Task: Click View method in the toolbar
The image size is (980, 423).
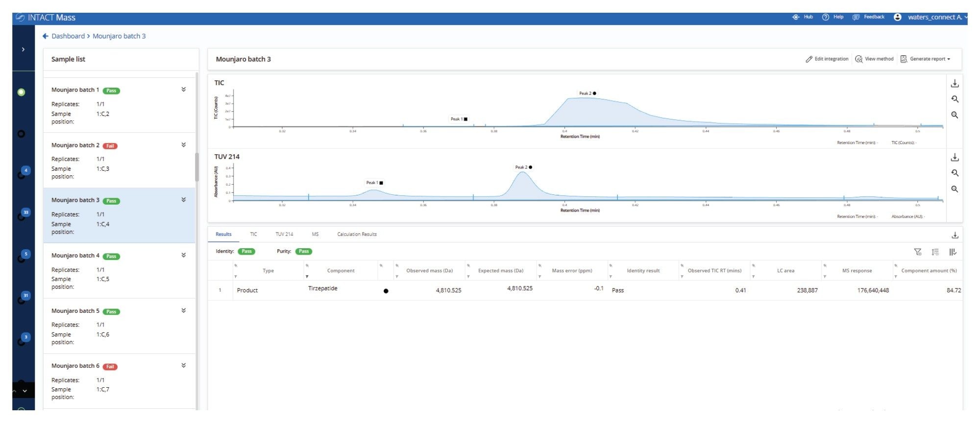Action: pos(874,59)
